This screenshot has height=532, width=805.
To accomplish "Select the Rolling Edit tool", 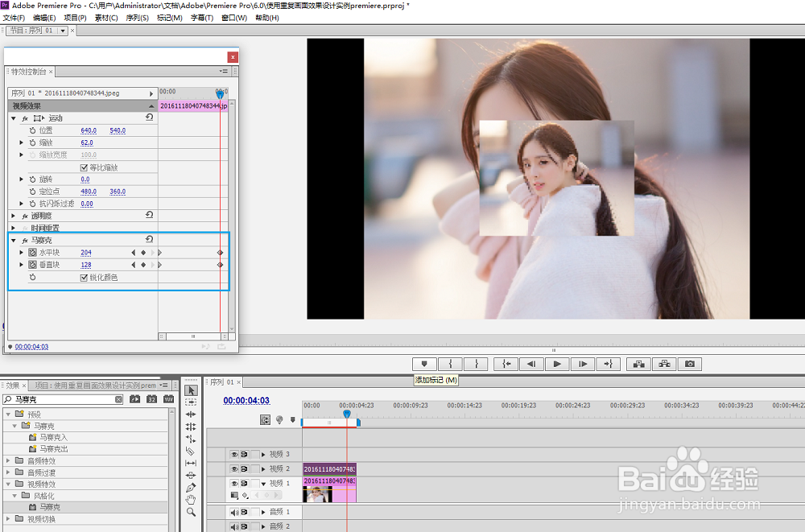I will point(191,427).
